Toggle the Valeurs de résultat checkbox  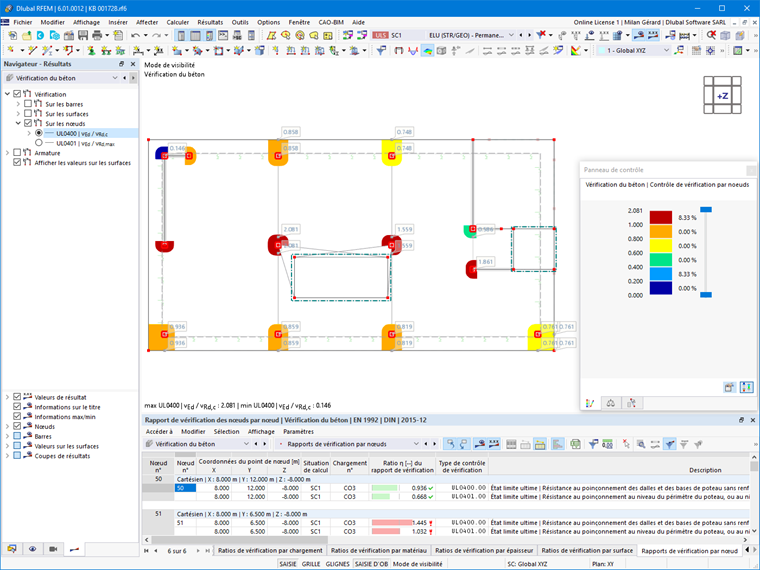pyautogui.click(x=17, y=397)
